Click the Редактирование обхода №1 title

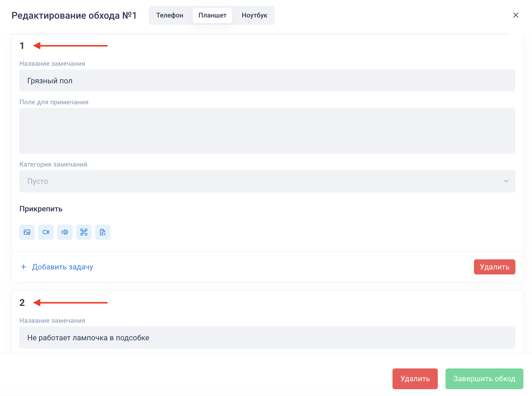(x=74, y=15)
